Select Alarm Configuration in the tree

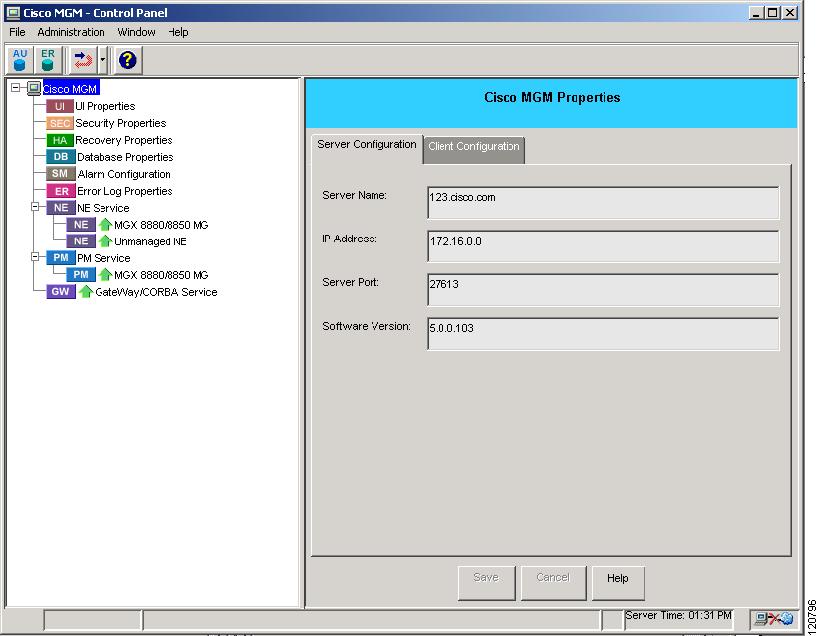click(124, 174)
